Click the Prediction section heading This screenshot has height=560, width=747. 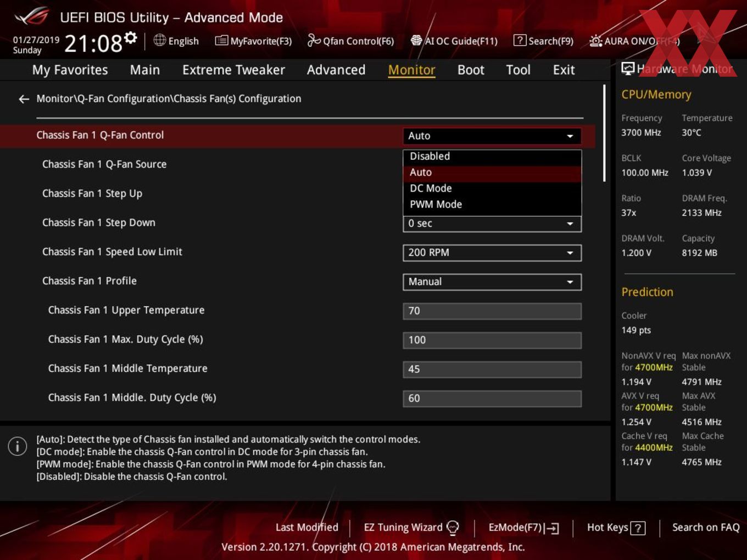(x=647, y=292)
